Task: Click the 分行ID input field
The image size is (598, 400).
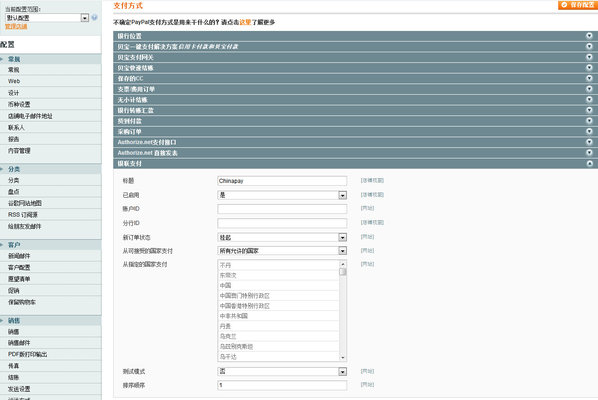Action: click(x=282, y=223)
